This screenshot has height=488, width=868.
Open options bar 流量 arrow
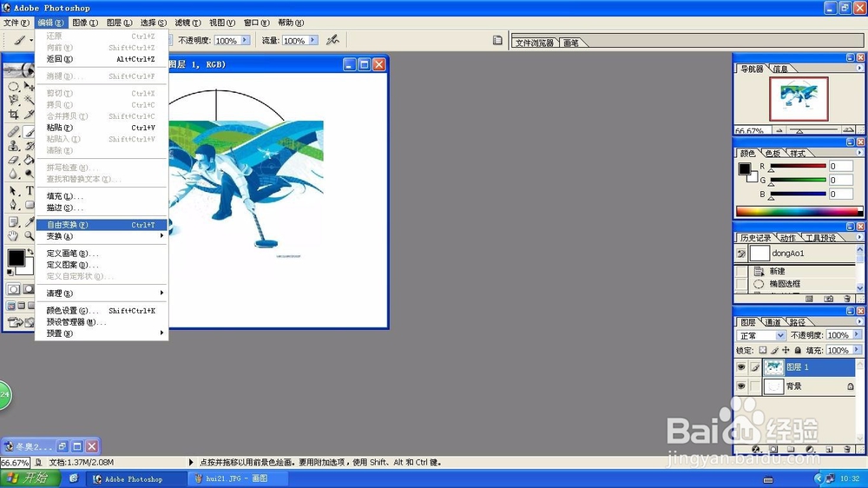312,40
